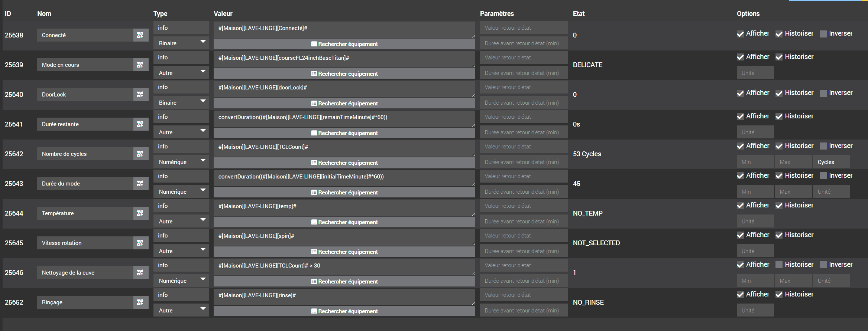Screen dimensions: 868x331
Task: Click the icon button beside Température name
Action: pos(140,213)
